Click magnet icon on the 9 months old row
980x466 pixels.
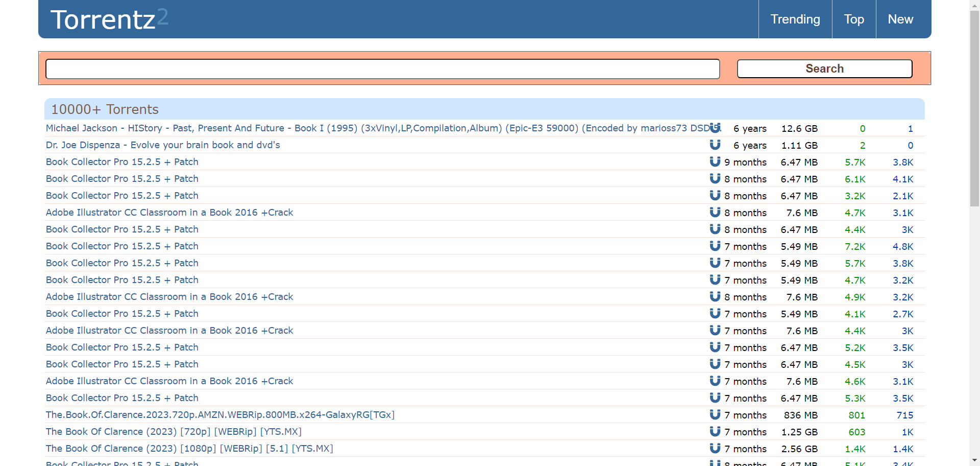(x=715, y=161)
